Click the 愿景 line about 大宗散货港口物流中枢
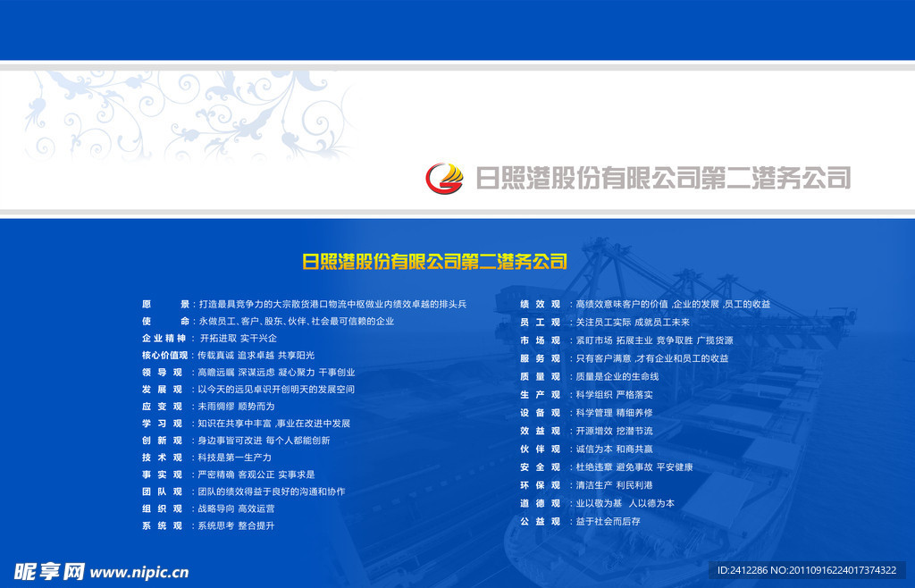This screenshot has height=588, width=915. pos(304,304)
